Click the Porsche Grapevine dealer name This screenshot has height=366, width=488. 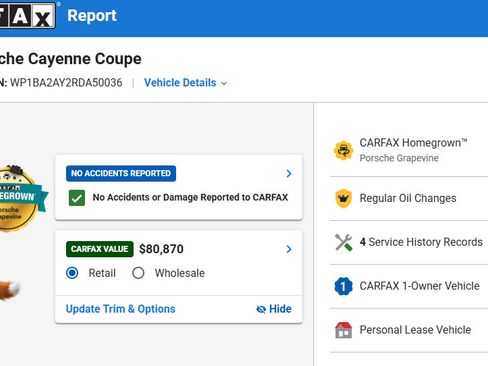click(399, 158)
